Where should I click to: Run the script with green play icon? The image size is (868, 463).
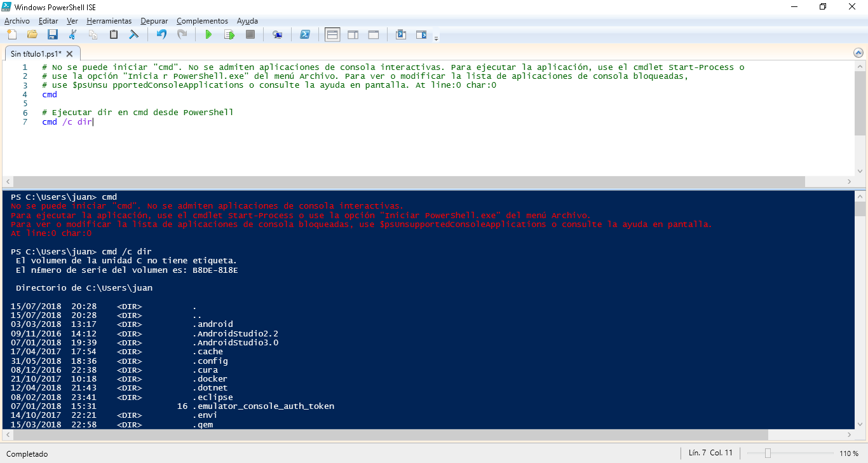point(208,34)
